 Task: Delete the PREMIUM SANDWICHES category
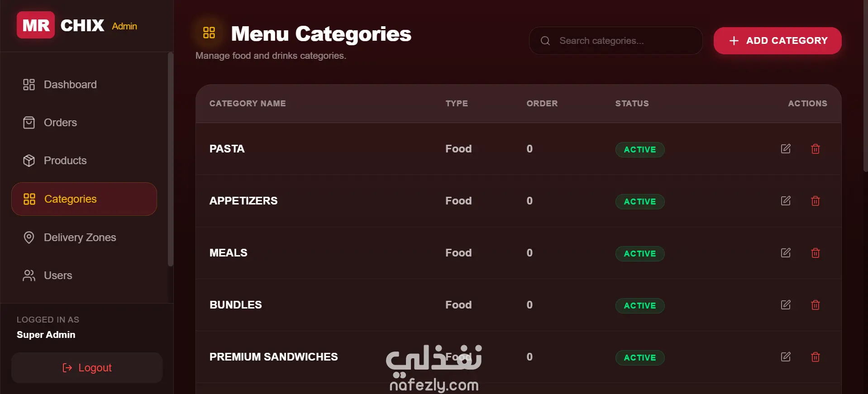coord(816,357)
